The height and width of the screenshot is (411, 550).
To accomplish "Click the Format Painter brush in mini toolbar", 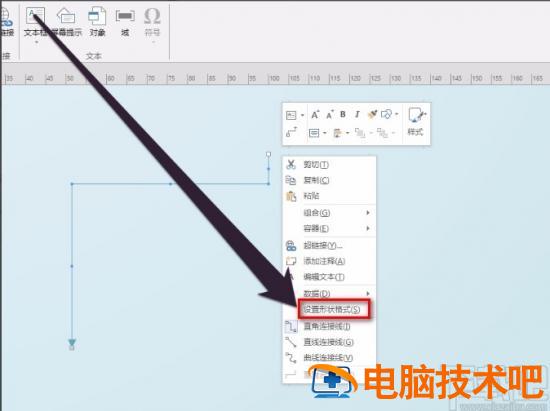I will [x=372, y=114].
